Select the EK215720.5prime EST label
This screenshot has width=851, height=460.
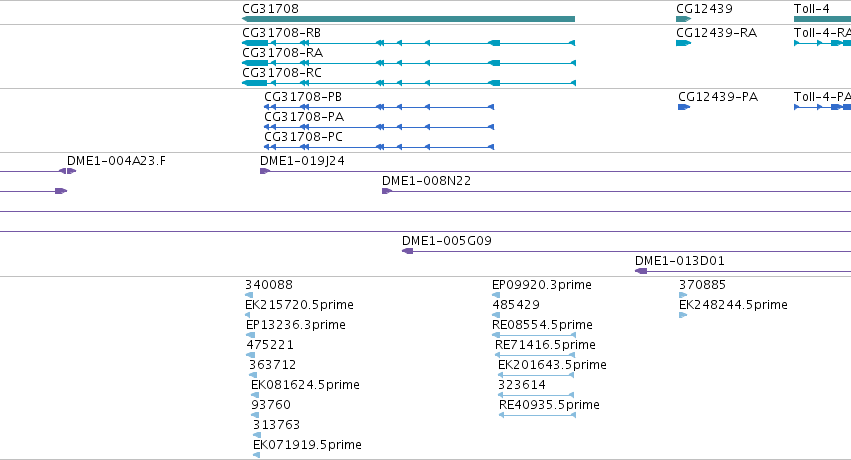(x=299, y=305)
